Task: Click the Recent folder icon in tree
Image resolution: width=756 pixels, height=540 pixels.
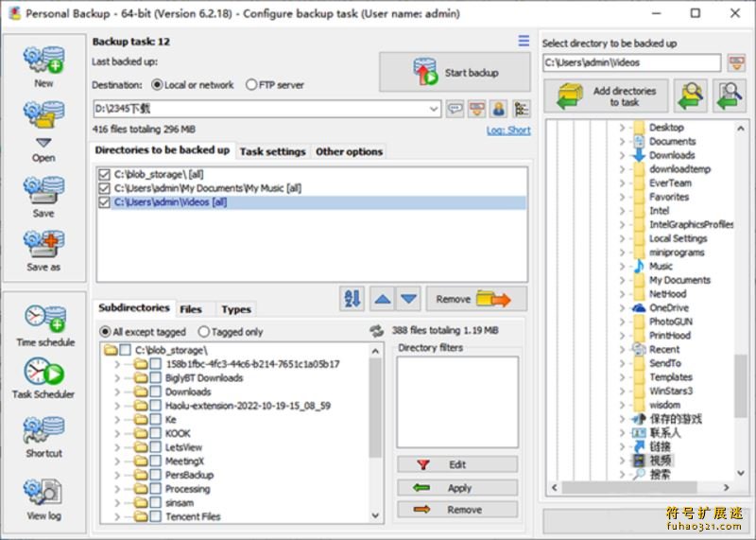Action: click(x=639, y=349)
